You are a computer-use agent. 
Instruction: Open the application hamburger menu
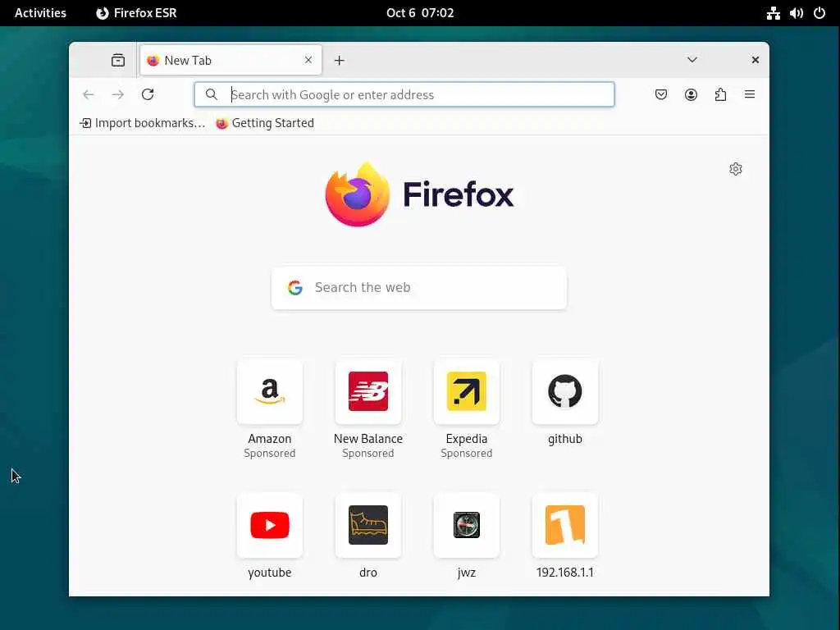pyautogui.click(x=750, y=94)
